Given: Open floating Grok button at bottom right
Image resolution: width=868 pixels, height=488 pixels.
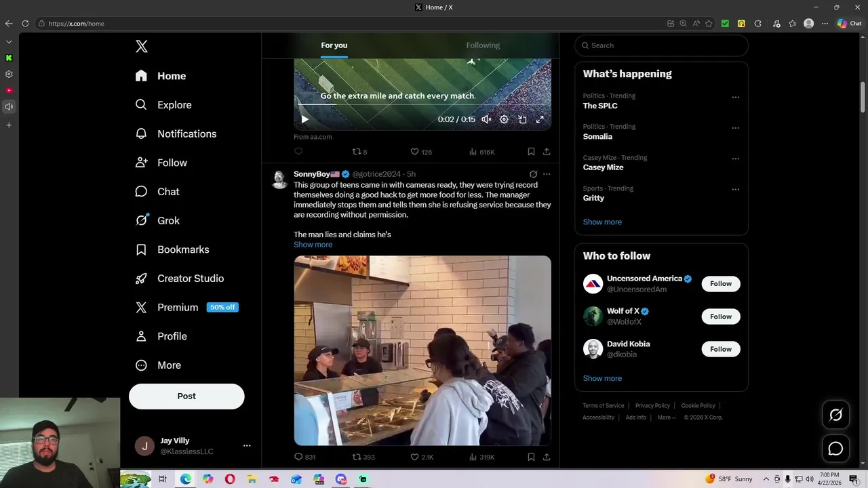Looking at the screenshot, I should pos(835,415).
